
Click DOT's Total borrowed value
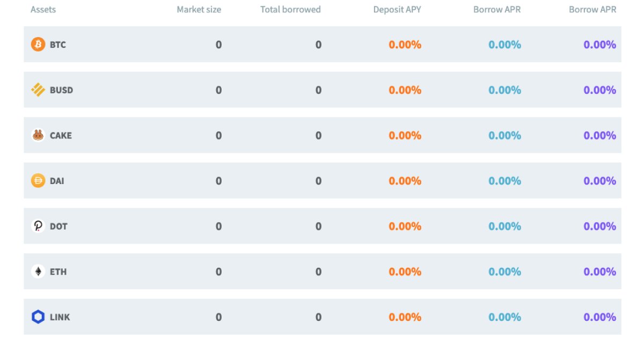coord(318,226)
